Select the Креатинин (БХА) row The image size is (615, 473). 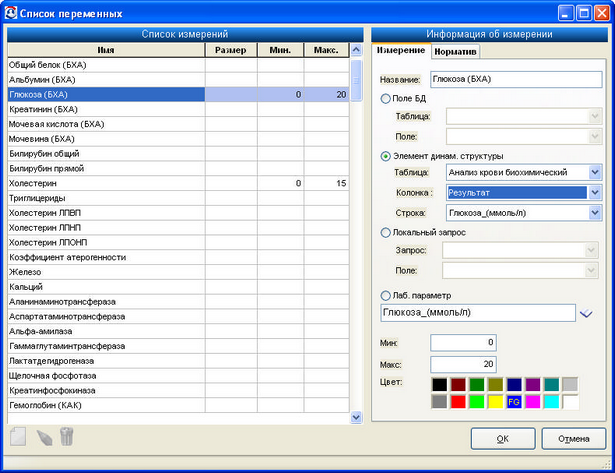pyautogui.click(x=178, y=109)
